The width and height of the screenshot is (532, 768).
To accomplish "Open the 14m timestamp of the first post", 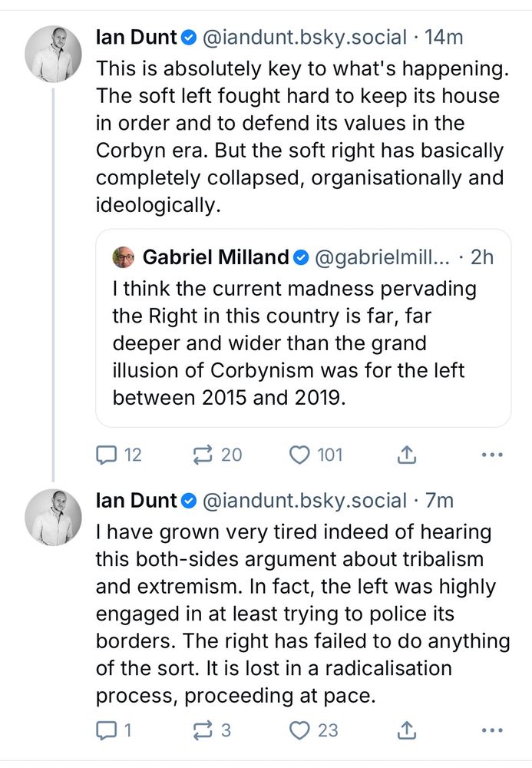I will [444, 37].
